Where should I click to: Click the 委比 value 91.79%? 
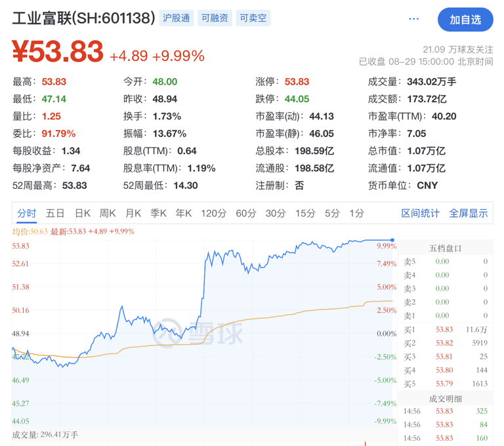coord(58,134)
